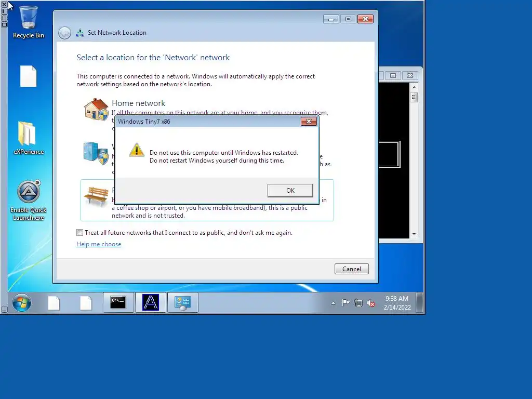
Task: Click the console window scrollbar thumb
Action: tap(414, 97)
